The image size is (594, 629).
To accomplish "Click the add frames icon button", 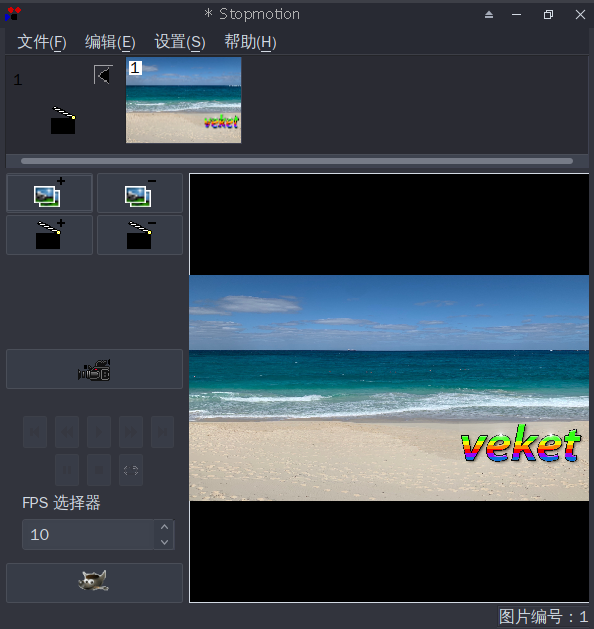I will click(49, 193).
